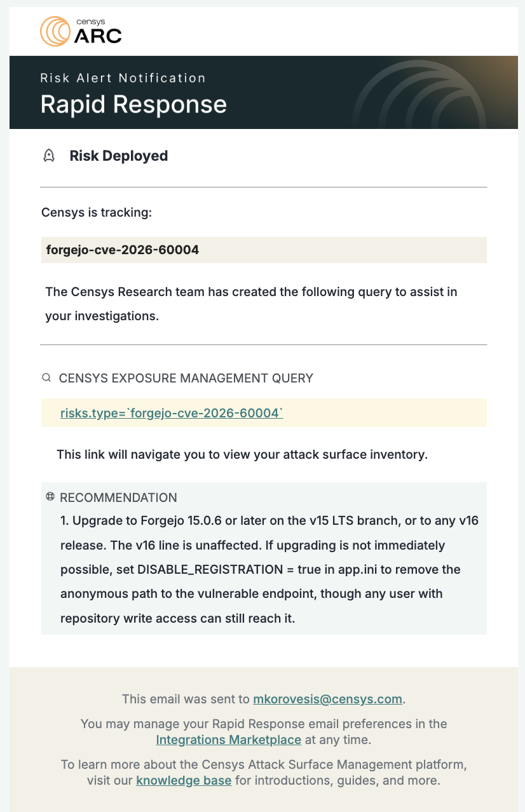
Task: Click the Censys is tracking label
Action: (x=97, y=212)
